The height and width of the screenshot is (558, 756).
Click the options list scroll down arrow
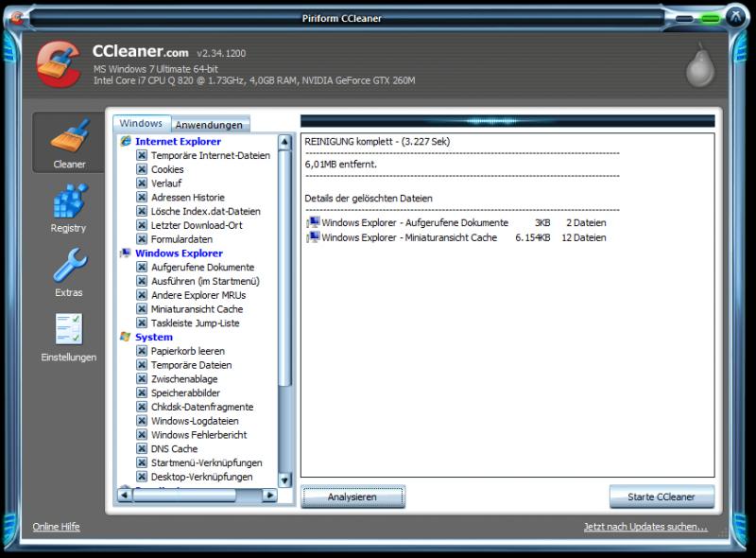(x=284, y=480)
